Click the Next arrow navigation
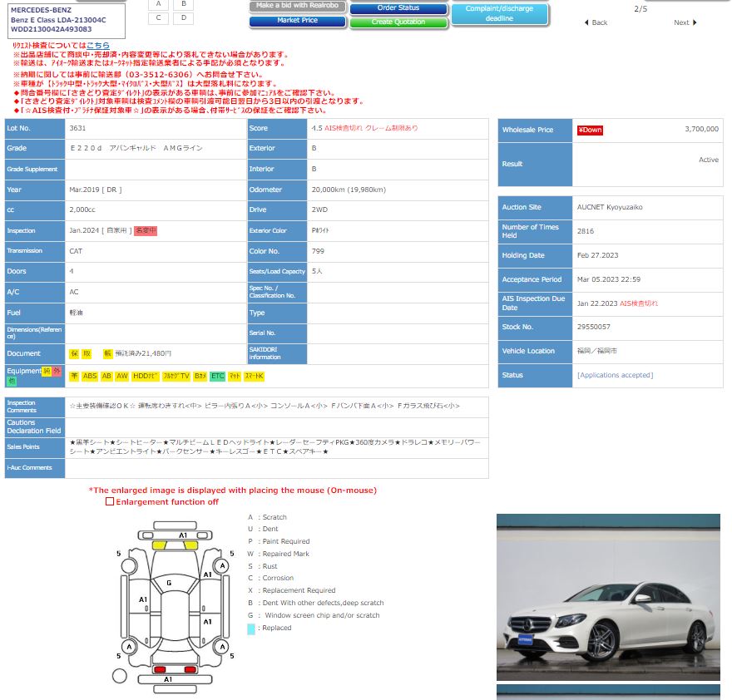The width and height of the screenshot is (732, 700). tap(685, 22)
